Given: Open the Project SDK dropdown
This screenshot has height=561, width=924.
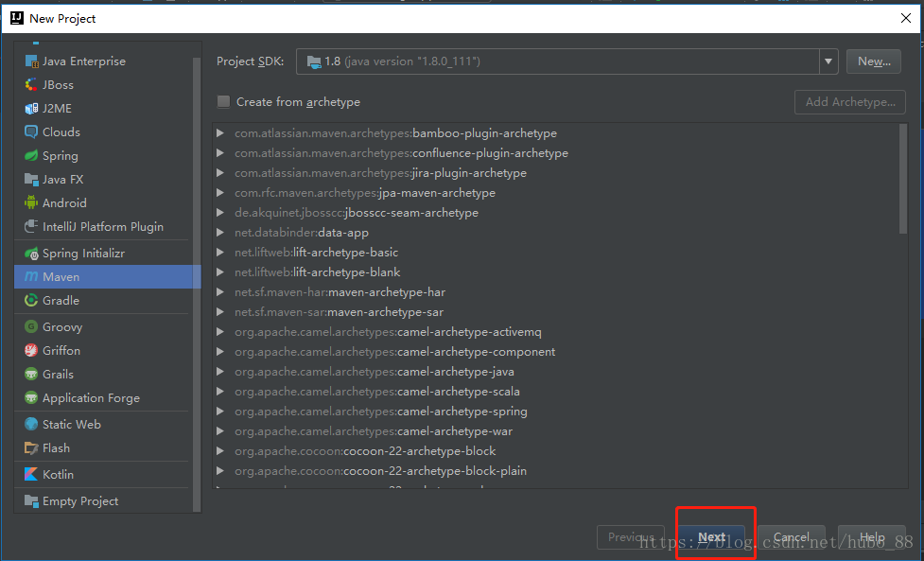Looking at the screenshot, I should tap(828, 61).
